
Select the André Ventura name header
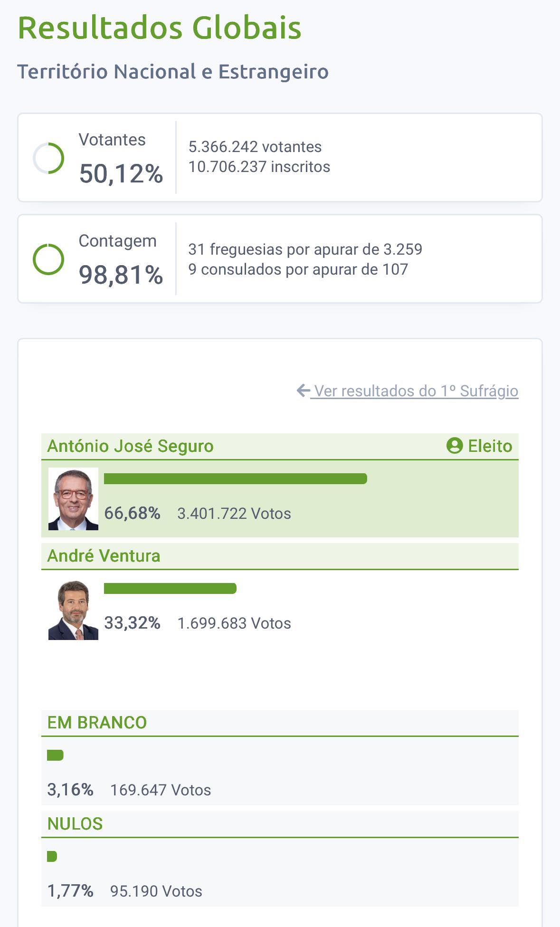104,556
